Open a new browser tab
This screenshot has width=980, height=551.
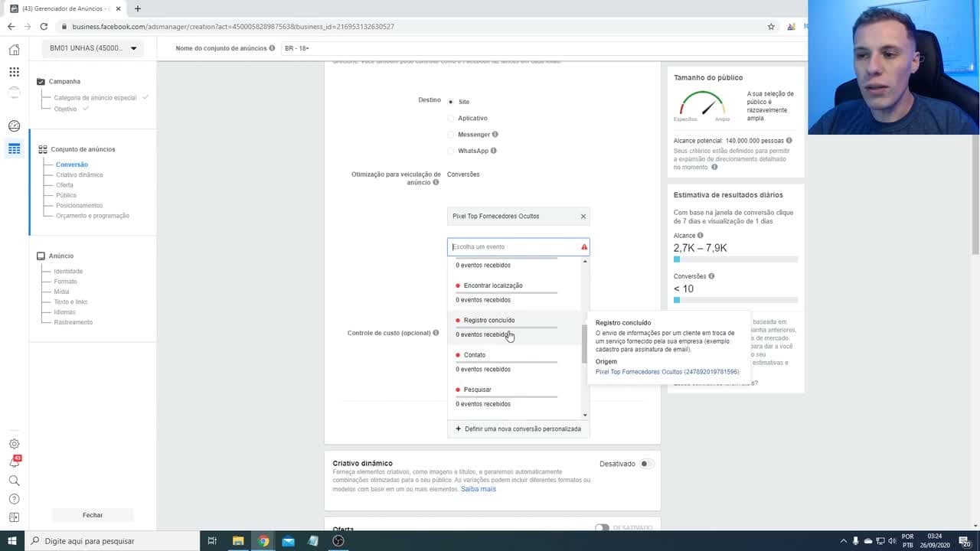[138, 8]
